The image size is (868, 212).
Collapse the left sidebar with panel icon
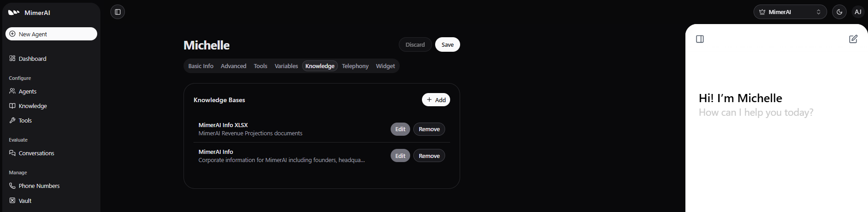[x=118, y=12]
